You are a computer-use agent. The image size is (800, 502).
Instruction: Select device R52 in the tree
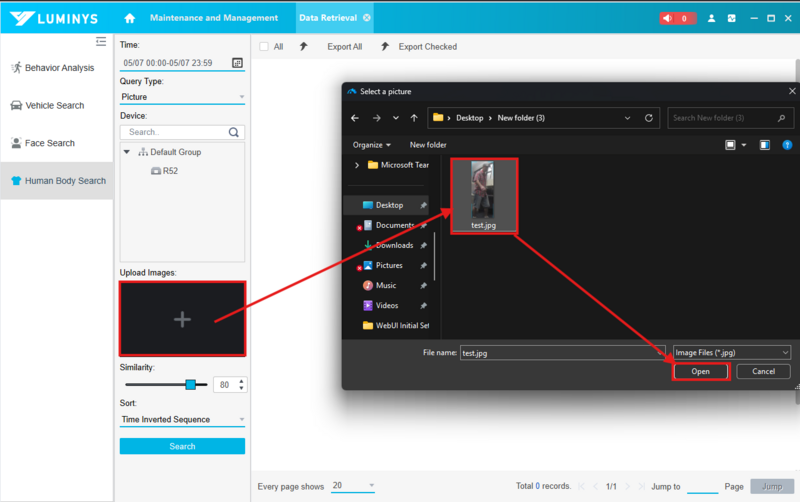[164, 171]
